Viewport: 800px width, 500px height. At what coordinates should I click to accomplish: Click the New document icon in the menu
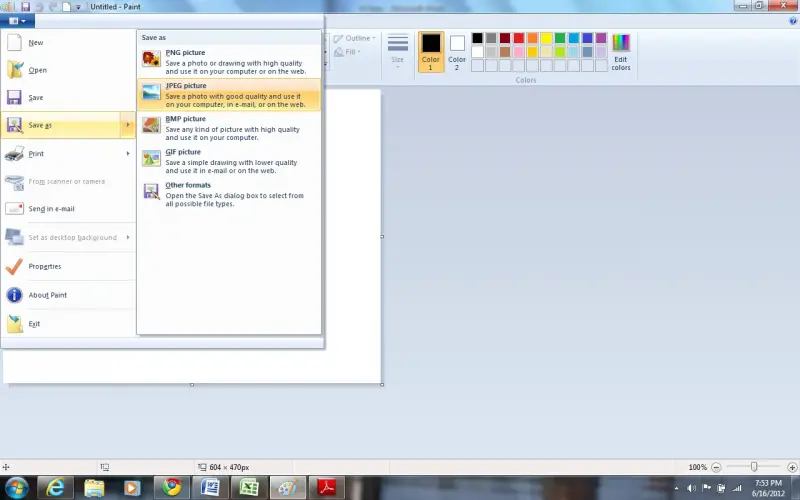pos(14,42)
